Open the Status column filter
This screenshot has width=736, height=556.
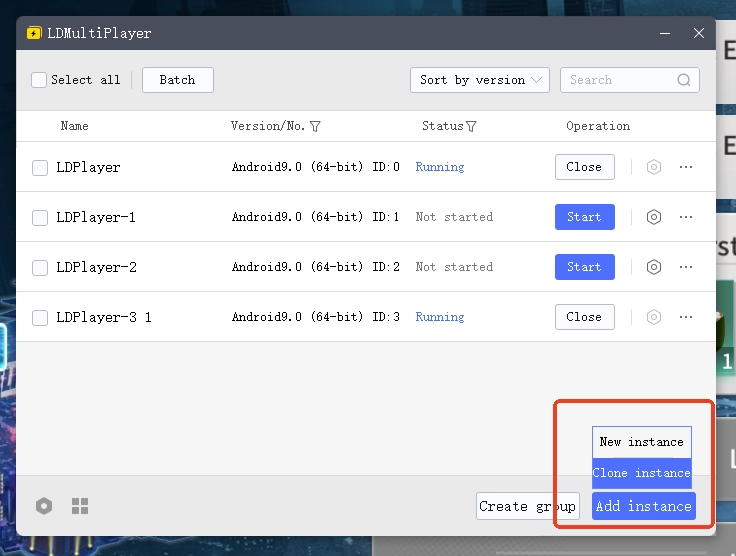click(x=471, y=126)
